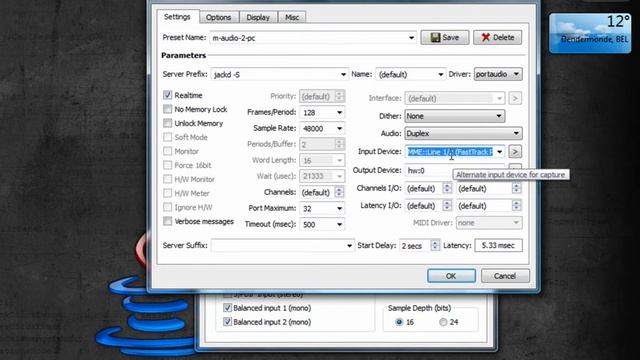Viewport: 640px width, 360px height.
Task: Open the Name (default) dropdown
Action: click(x=440, y=75)
